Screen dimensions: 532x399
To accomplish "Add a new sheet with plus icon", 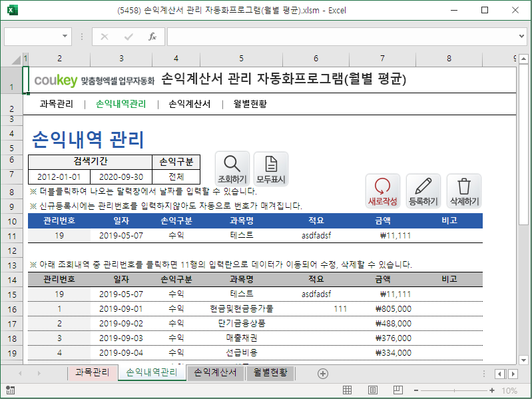I will [323, 374].
